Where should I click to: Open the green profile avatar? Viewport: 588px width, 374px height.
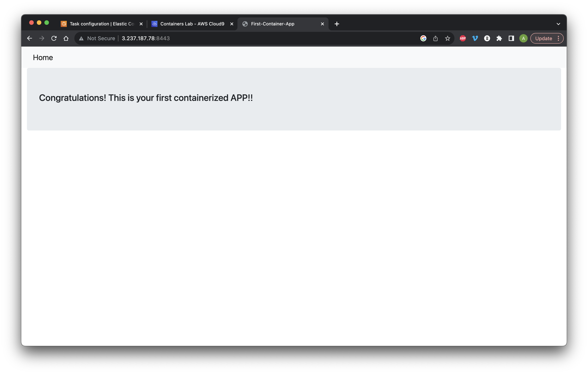(523, 38)
